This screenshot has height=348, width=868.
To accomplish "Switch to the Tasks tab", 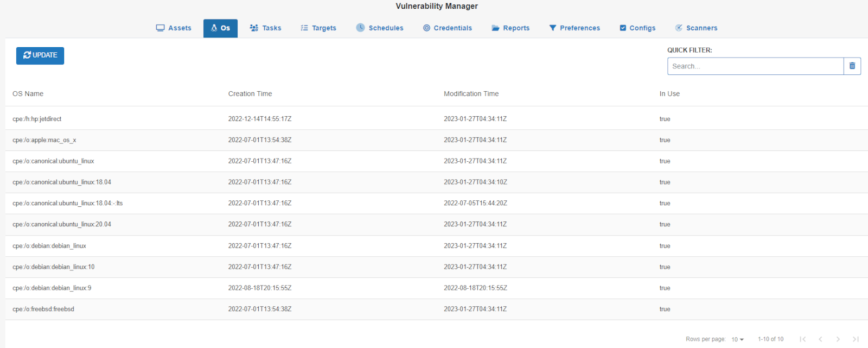I will pyautogui.click(x=265, y=28).
